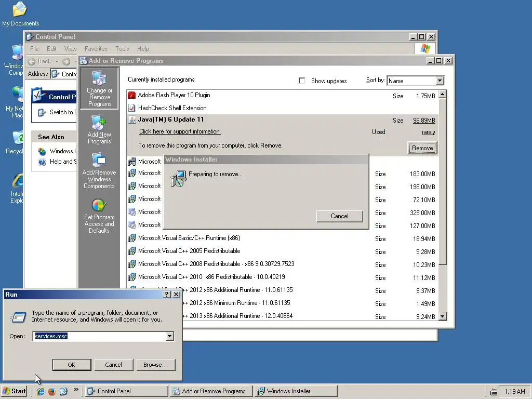Open Tools menu in Control Panel
This screenshot has height=399, width=532.
pos(122,49)
